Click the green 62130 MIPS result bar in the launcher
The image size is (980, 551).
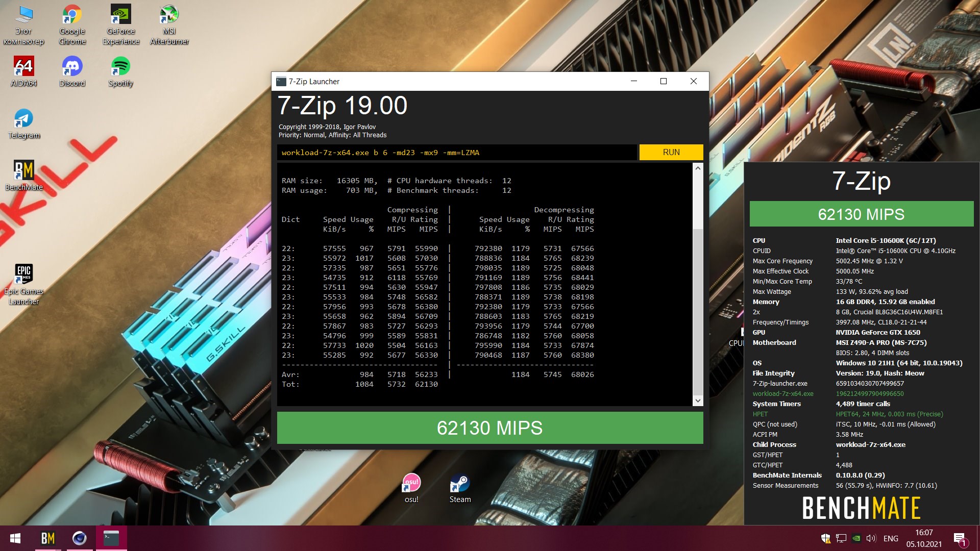(x=490, y=428)
